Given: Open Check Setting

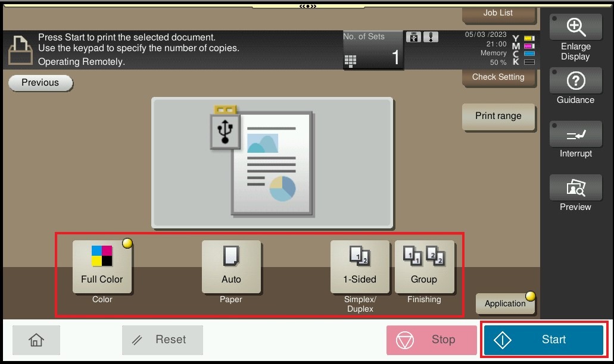Looking at the screenshot, I should point(498,77).
